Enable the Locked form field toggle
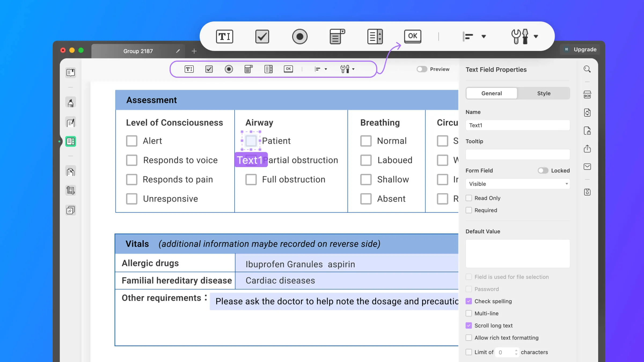644x362 pixels. point(542,171)
